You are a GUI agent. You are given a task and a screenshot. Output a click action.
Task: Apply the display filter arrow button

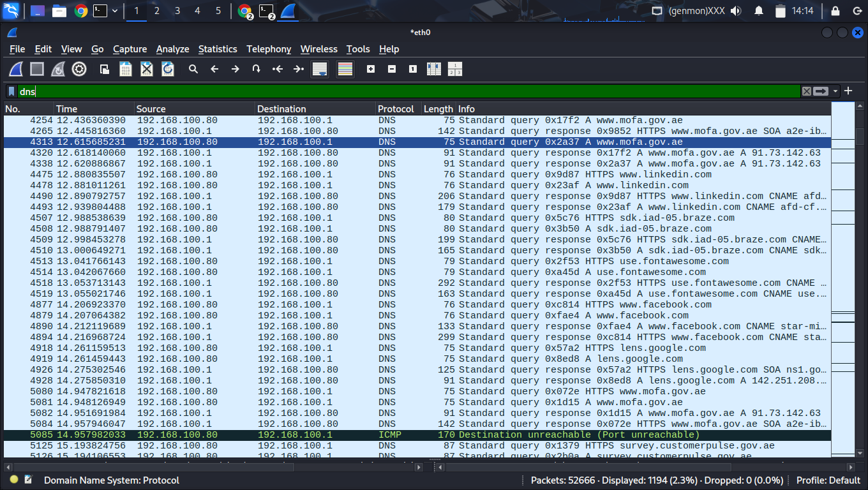point(821,91)
